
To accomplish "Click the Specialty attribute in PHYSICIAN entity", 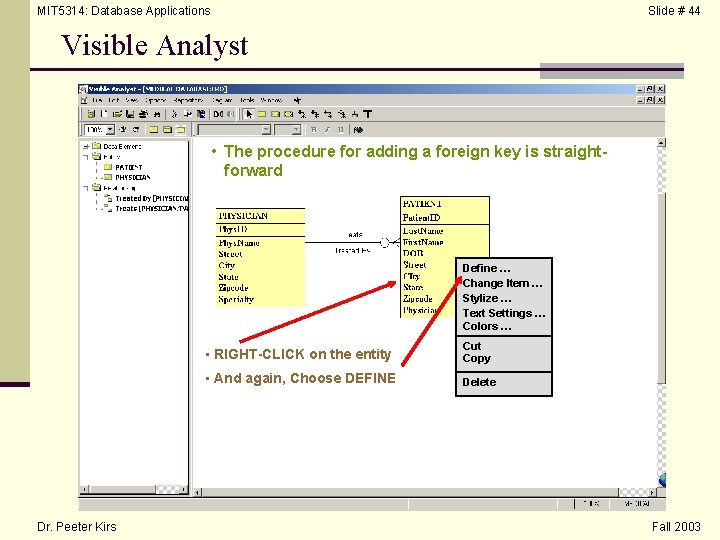I will coord(236,299).
